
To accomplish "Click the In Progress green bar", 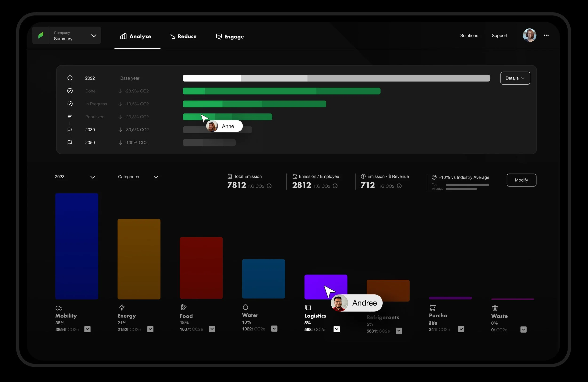I will click(x=254, y=104).
